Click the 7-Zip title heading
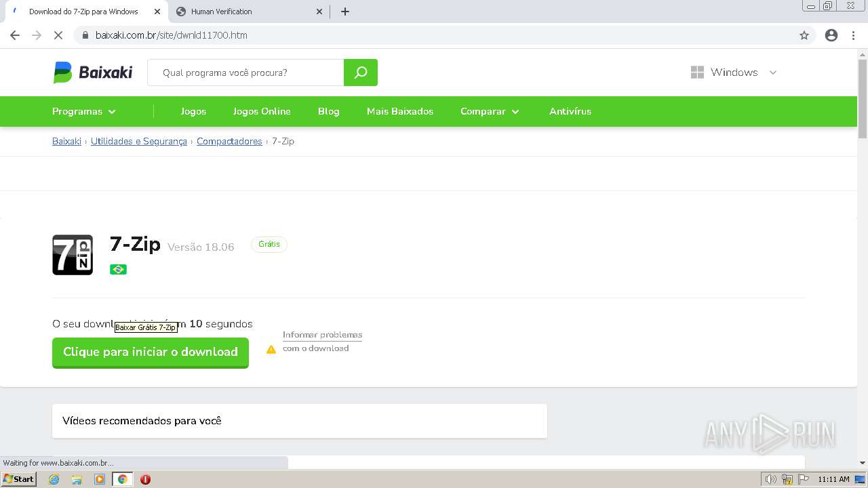868x488 pixels. (x=135, y=243)
